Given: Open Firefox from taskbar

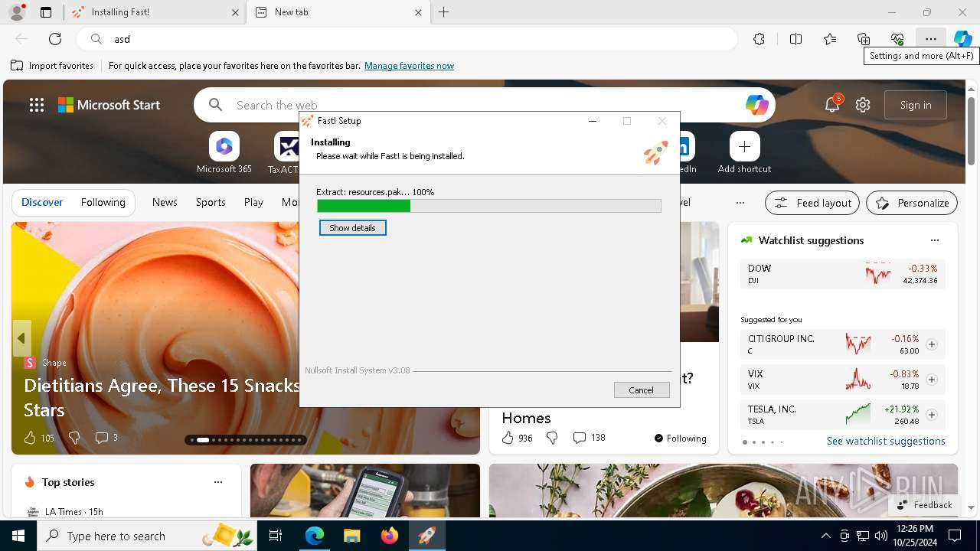Looking at the screenshot, I should 389,536.
